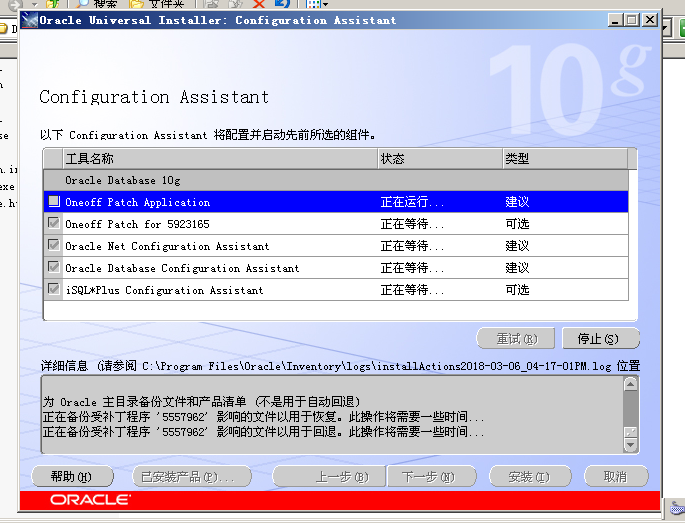Select the Oneoff Patch Application row name
The width and height of the screenshot is (685, 523).
click(x=138, y=202)
